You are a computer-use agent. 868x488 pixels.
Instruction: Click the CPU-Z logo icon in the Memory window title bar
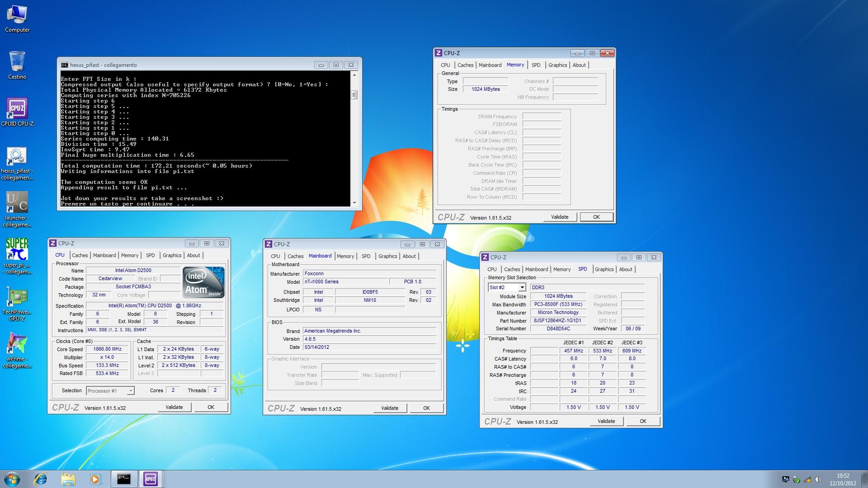438,53
